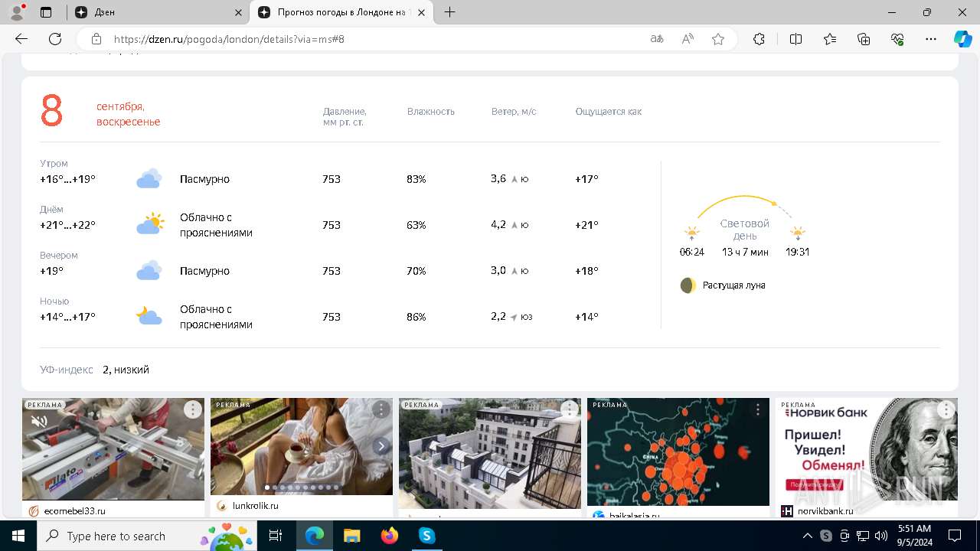This screenshot has width=980, height=551.
Task: Select the Утром forecast row label
Action: click(54, 164)
